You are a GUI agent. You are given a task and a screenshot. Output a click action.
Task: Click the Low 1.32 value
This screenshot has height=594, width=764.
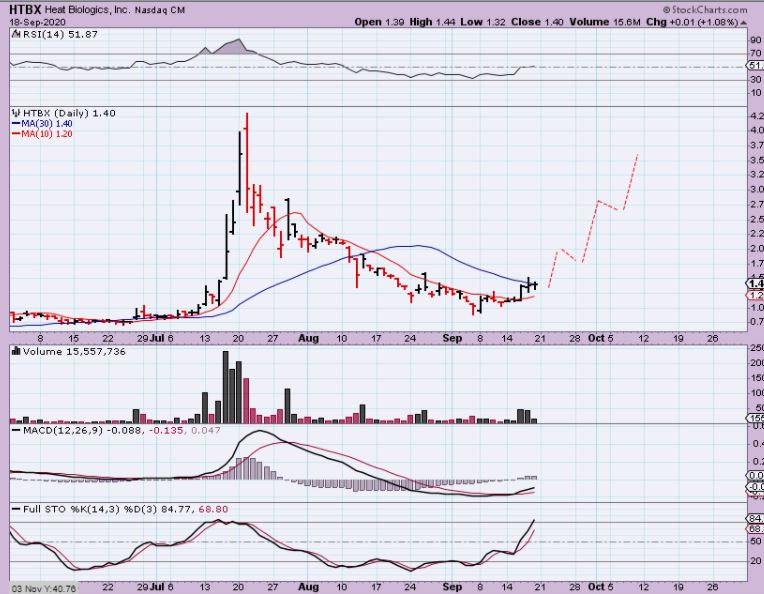coord(484,22)
